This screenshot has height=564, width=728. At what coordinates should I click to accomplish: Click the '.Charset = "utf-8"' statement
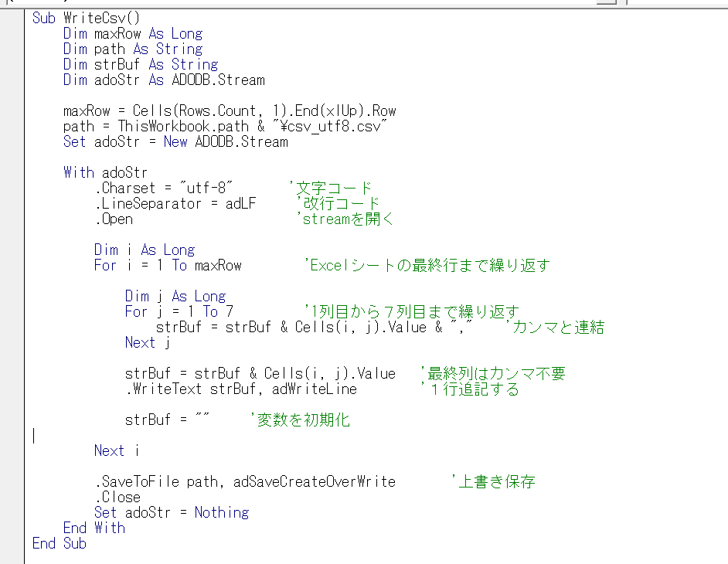pos(164,188)
